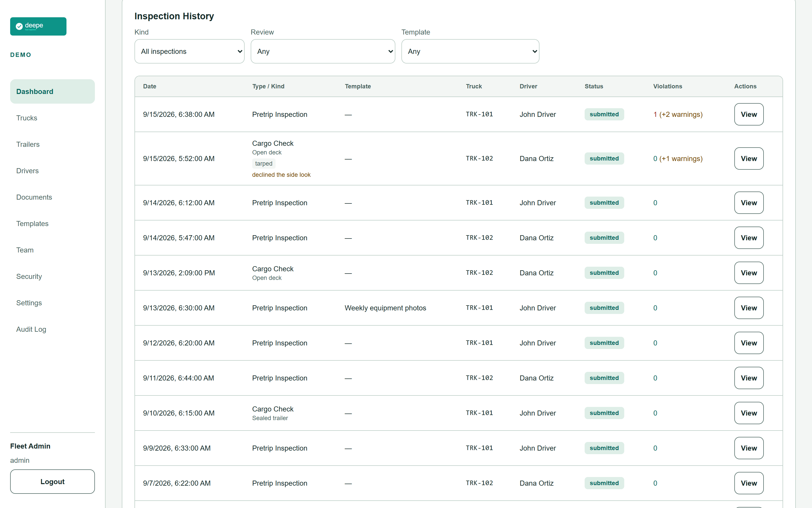Click submitted badge for 9/13/2026 6:30 AM
This screenshot has width=812, height=508.
[x=604, y=308]
